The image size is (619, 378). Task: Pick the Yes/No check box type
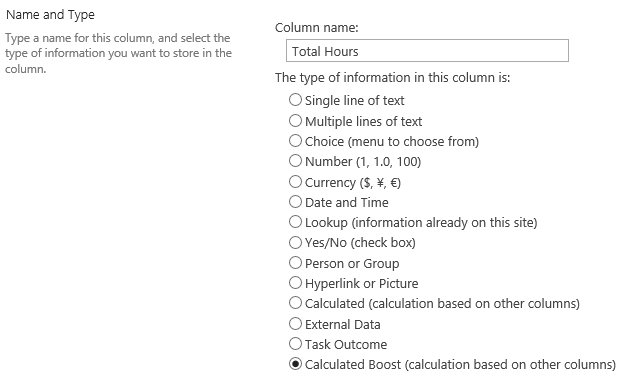pos(295,242)
